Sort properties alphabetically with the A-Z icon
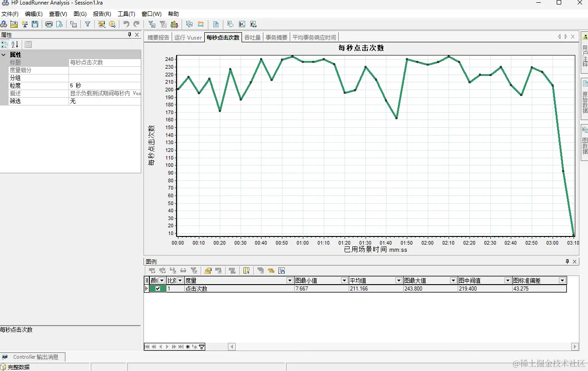This screenshot has height=371, width=588. (x=15, y=44)
